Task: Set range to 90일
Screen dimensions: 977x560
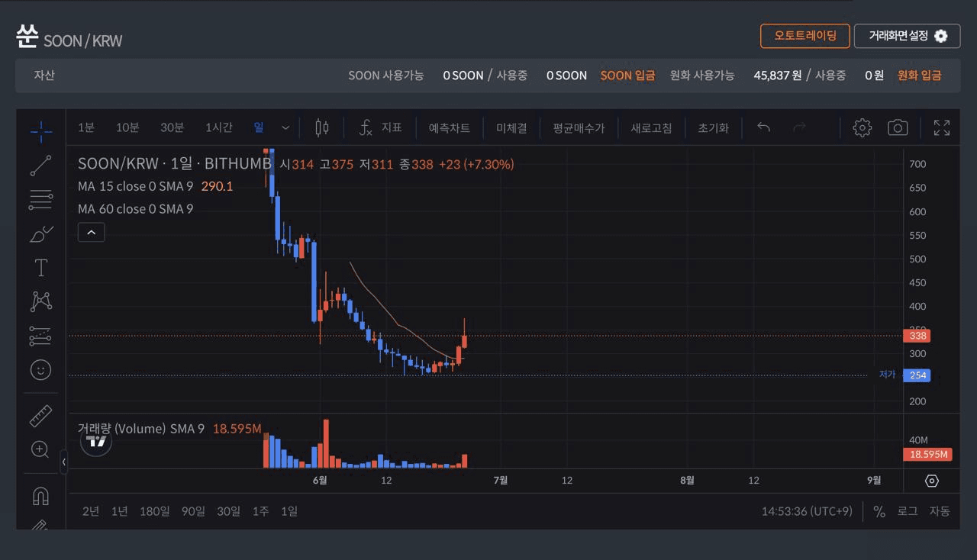Action: pos(193,511)
